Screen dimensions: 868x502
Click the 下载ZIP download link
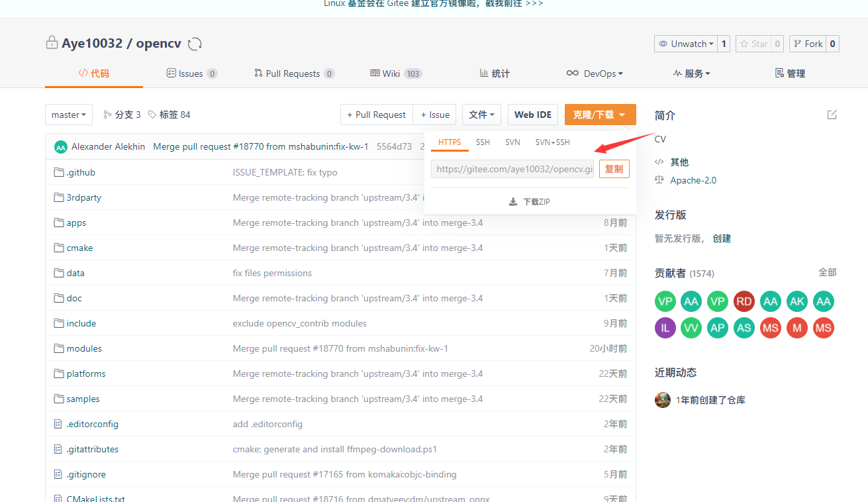click(530, 201)
